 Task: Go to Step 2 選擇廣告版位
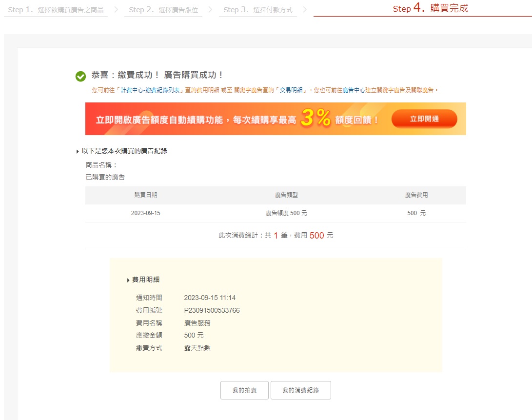(163, 10)
